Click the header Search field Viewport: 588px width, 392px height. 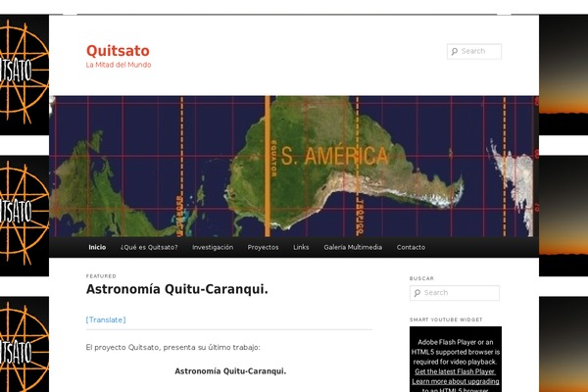[474, 51]
